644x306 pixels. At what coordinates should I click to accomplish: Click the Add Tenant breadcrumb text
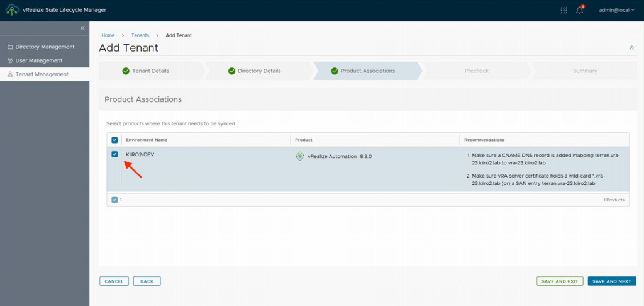click(179, 35)
